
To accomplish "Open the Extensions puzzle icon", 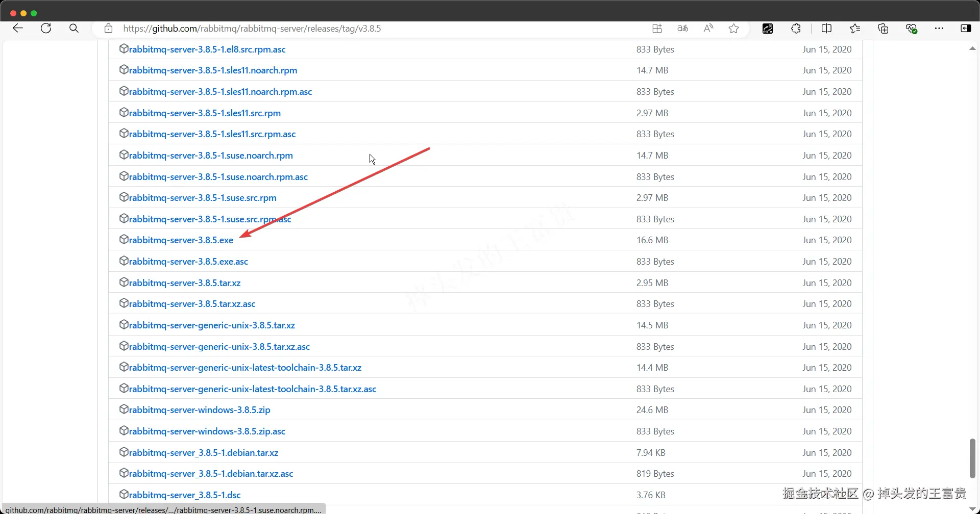I will point(796,29).
